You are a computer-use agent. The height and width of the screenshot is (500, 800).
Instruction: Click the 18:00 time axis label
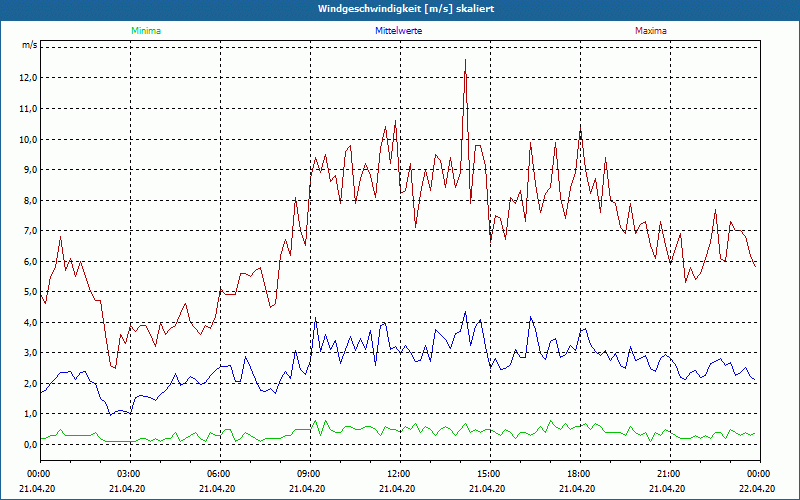[x=580, y=474]
